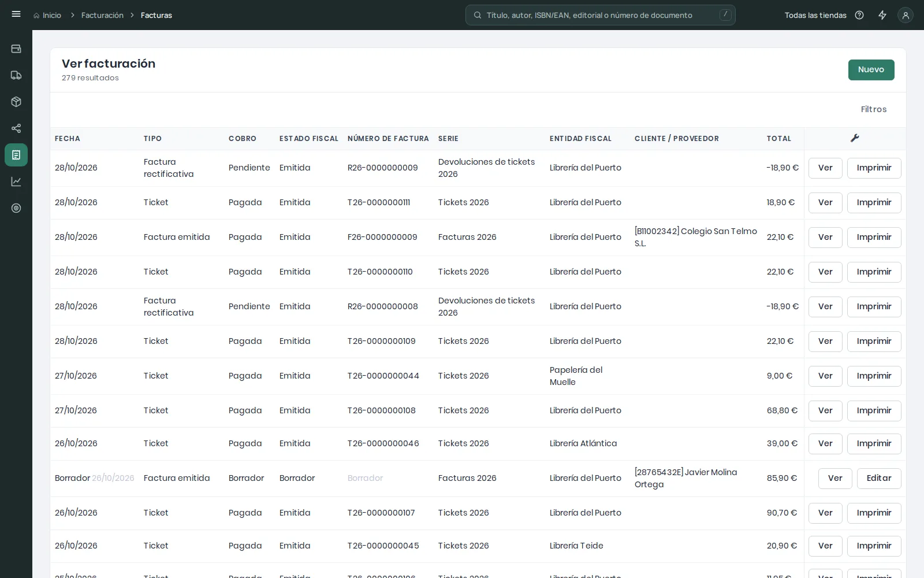Open the delivery truck sidebar icon
Screen dimensions: 924x578
pyautogui.click(x=16, y=75)
